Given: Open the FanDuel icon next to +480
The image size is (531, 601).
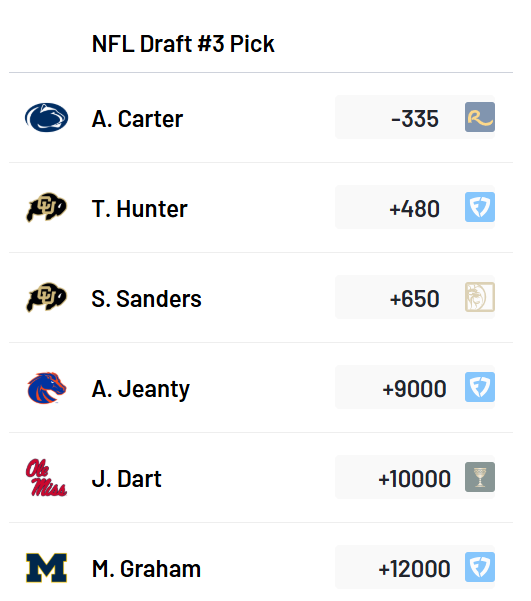Looking at the screenshot, I should coord(480,207).
